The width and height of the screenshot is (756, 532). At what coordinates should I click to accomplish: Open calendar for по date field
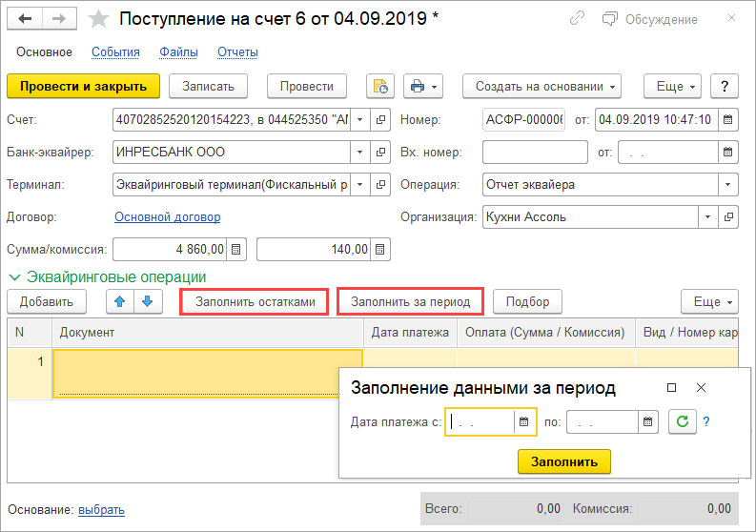click(x=647, y=422)
